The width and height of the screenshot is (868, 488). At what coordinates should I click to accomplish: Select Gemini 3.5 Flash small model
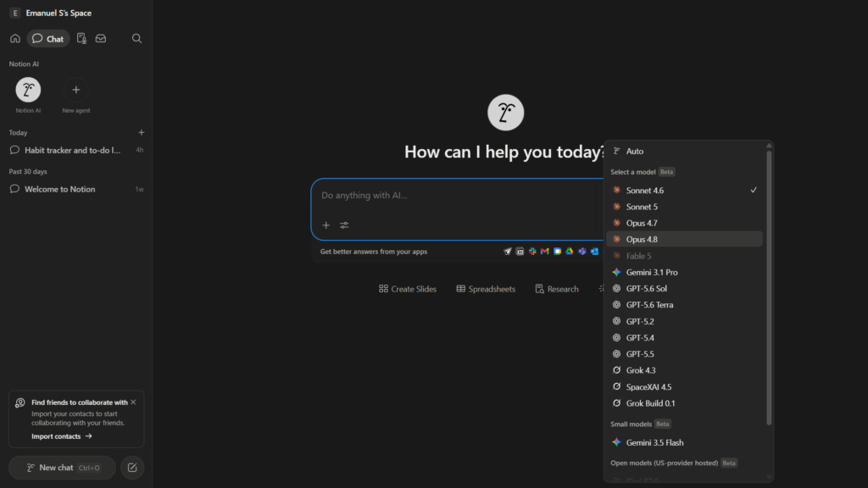[x=684, y=442]
